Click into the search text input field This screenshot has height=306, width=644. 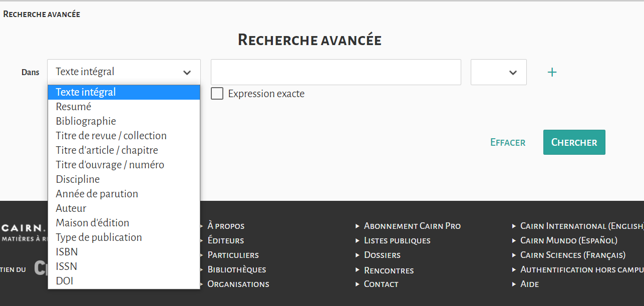336,72
